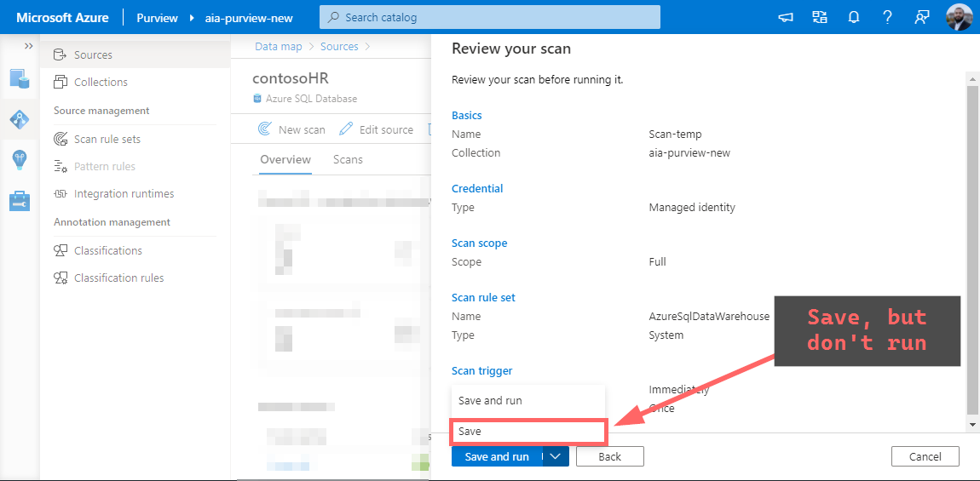This screenshot has width=980, height=481.
Task: Click the Edit source pencil icon
Action: 346,129
